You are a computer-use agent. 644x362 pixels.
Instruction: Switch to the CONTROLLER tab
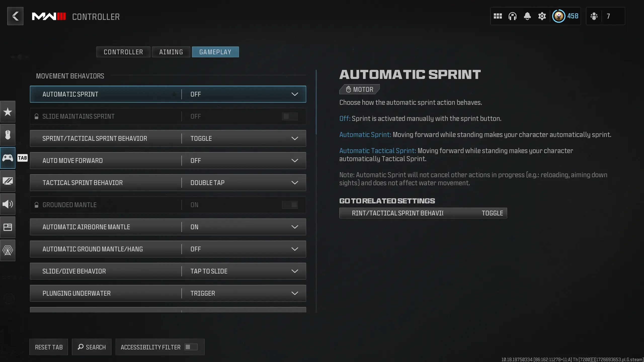124,52
